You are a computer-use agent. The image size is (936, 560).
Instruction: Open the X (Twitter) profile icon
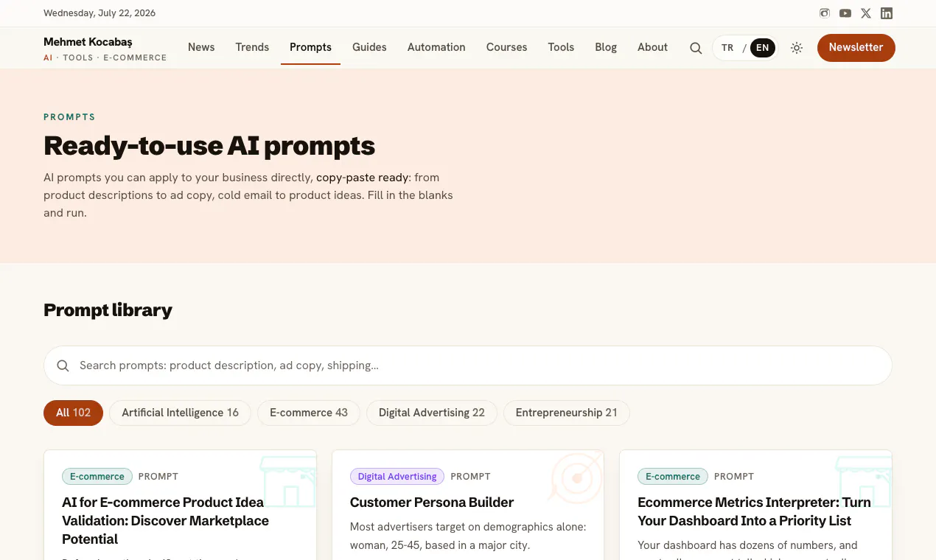866,13
